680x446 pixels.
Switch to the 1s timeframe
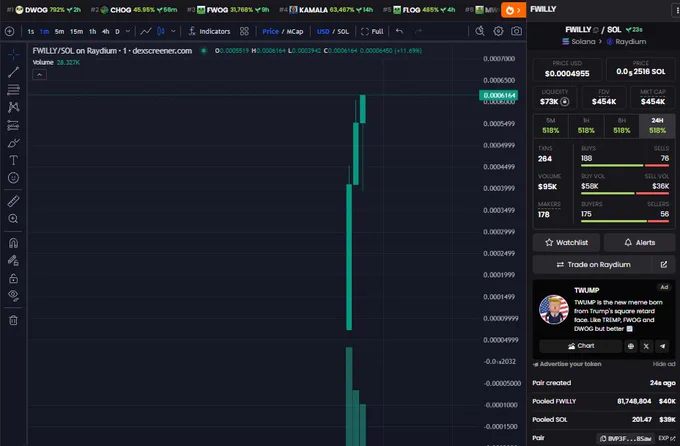coord(30,32)
